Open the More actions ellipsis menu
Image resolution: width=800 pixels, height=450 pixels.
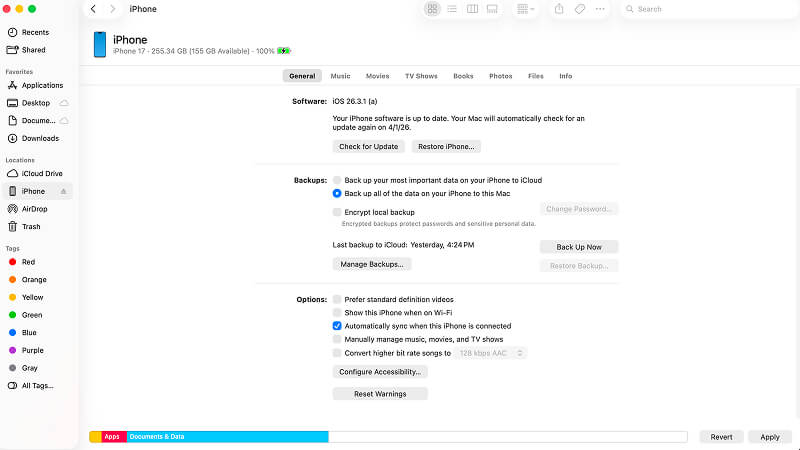[600, 9]
